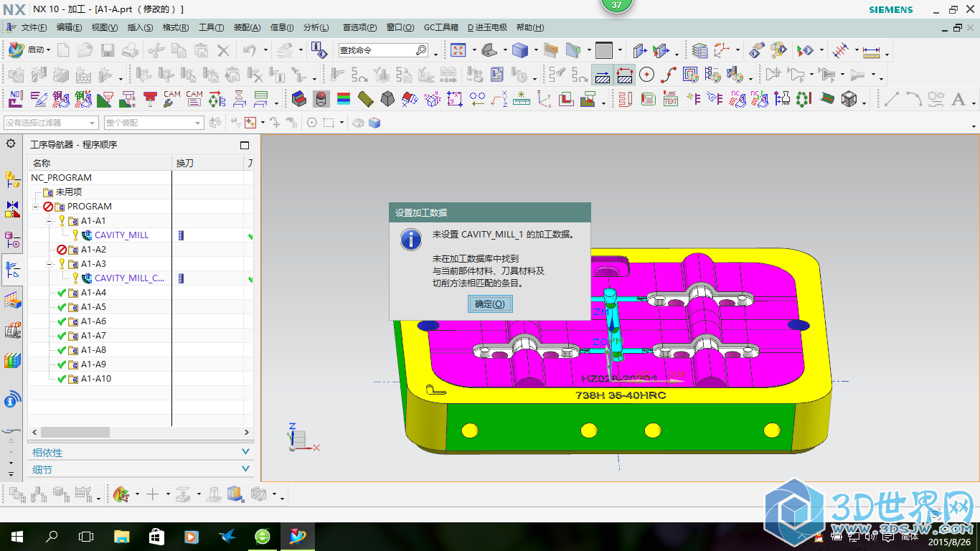Screen dimensions: 980x551
Task: Click the WCS orientation icon
Action: pyautogui.click(x=721, y=50)
